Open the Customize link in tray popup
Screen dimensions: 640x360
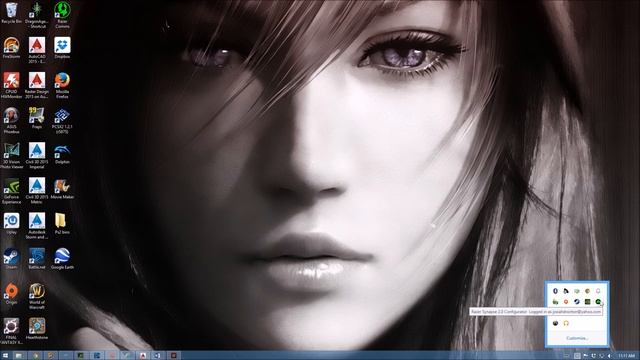(577, 338)
